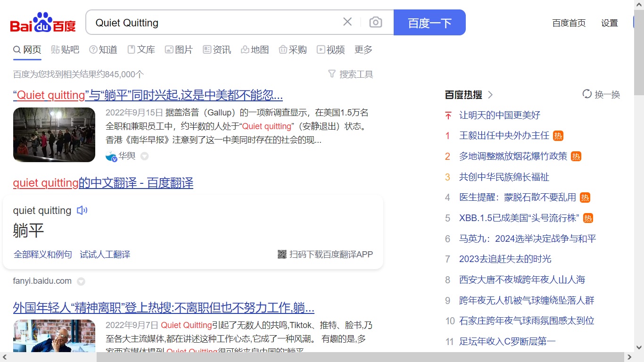Click 热 badge next to 蒙脱石散不要乱用
644x362 pixels.
(x=585, y=197)
